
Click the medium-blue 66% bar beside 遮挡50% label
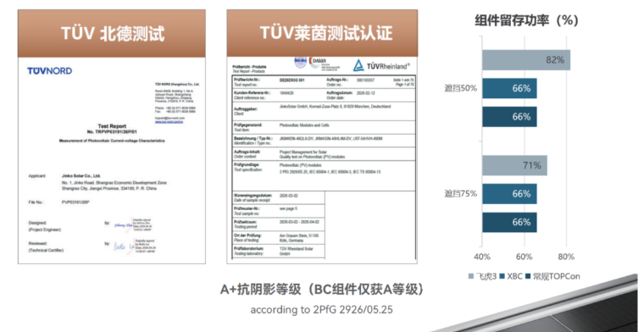(x=509, y=88)
